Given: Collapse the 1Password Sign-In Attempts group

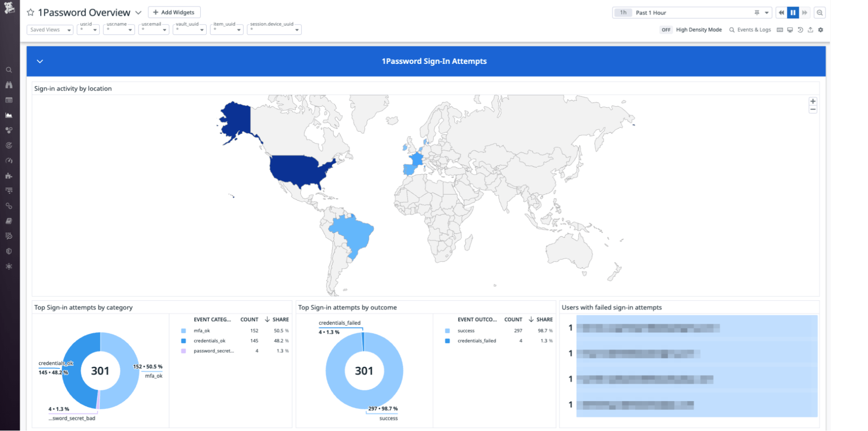Looking at the screenshot, I should 40,62.
